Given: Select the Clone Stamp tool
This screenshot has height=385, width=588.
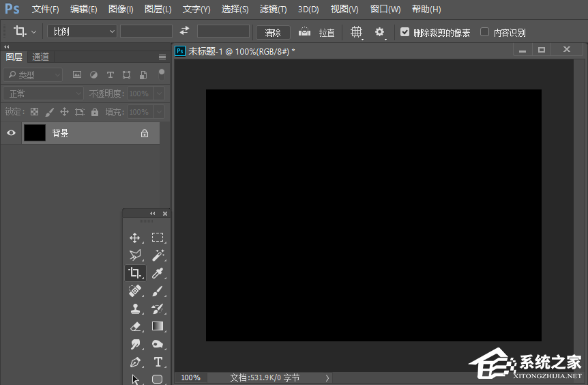Looking at the screenshot, I should [x=135, y=309].
